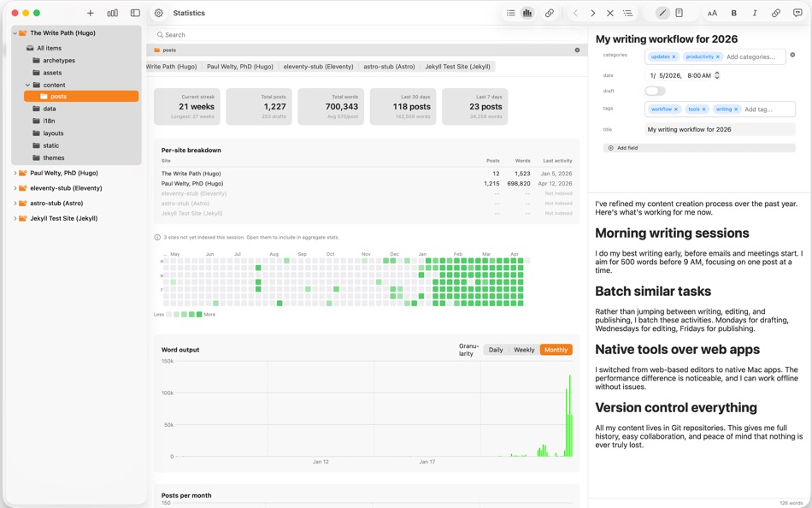Select Weekly granularity option
The height and width of the screenshot is (508, 812).
pyautogui.click(x=524, y=350)
